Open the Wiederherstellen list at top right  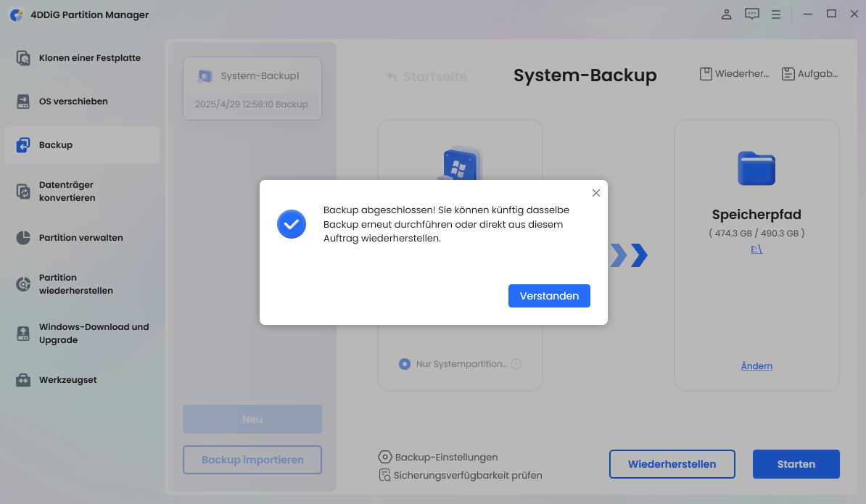coord(734,73)
